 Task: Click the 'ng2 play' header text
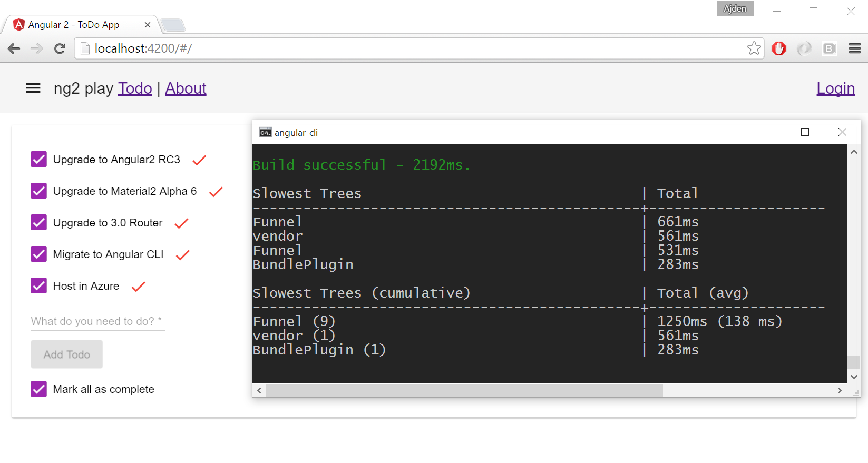83,88
